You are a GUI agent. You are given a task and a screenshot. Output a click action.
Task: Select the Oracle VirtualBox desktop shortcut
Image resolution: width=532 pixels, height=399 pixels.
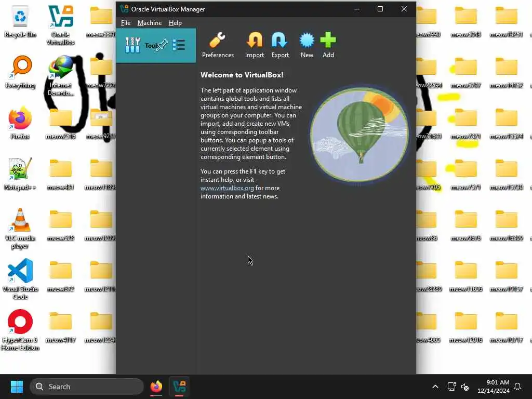coord(60,25)
